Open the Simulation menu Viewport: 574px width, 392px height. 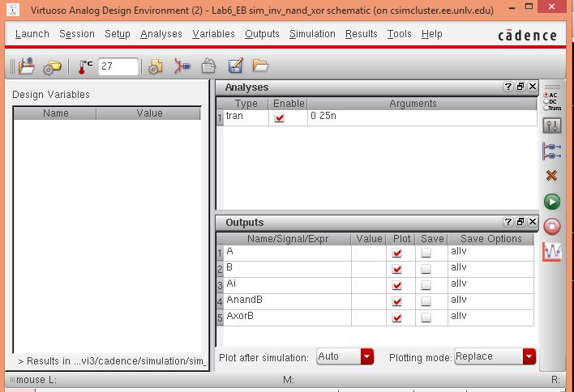pyautogui.click(x=312, y=34)
